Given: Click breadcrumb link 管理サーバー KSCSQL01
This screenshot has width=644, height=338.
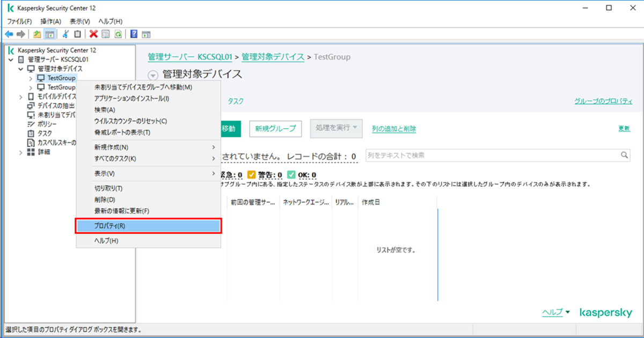Looking at the screenshot, I should [x=190, y=56].
